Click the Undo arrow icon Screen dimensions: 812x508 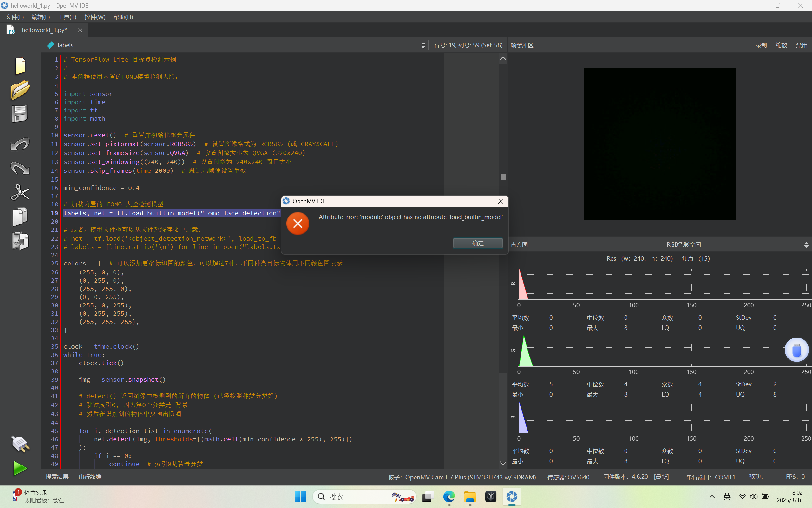[x=20, y=144]
